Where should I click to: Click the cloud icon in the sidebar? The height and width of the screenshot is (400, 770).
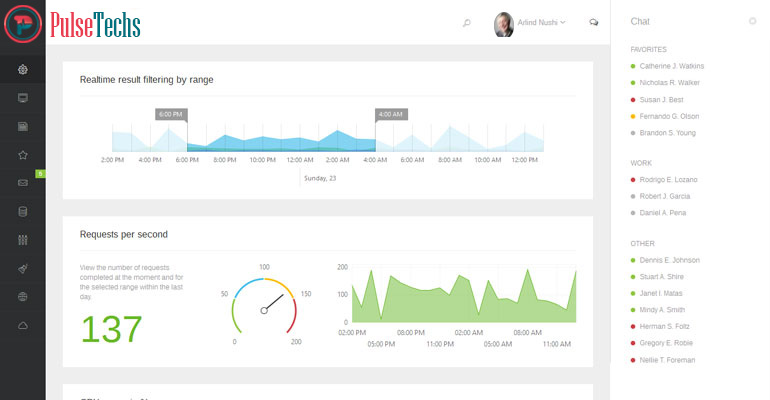point(23,326)
